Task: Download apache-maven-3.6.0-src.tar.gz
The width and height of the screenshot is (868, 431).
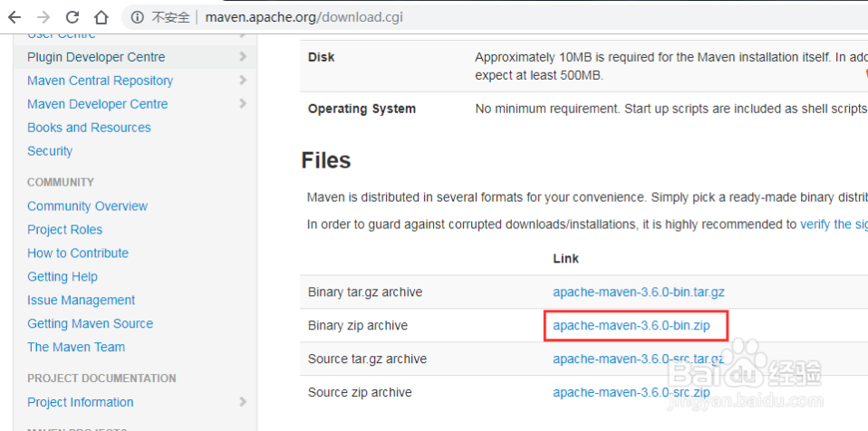Action: pyautogui.click(x=638, y=359)
